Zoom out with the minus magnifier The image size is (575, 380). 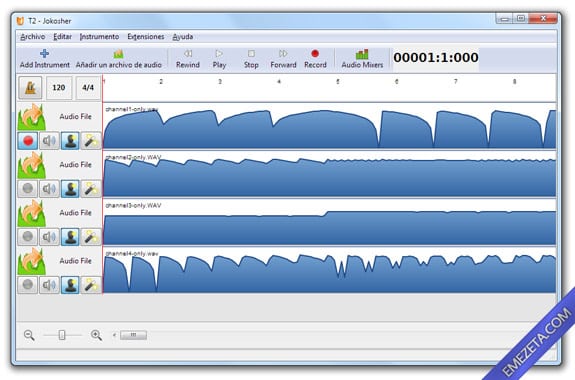point(29,335)
